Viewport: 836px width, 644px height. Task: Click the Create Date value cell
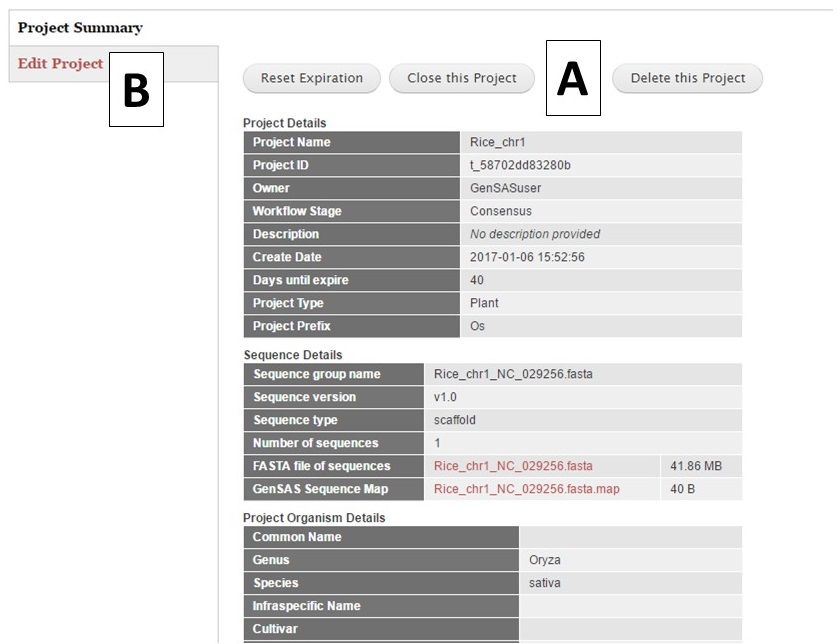601,257
